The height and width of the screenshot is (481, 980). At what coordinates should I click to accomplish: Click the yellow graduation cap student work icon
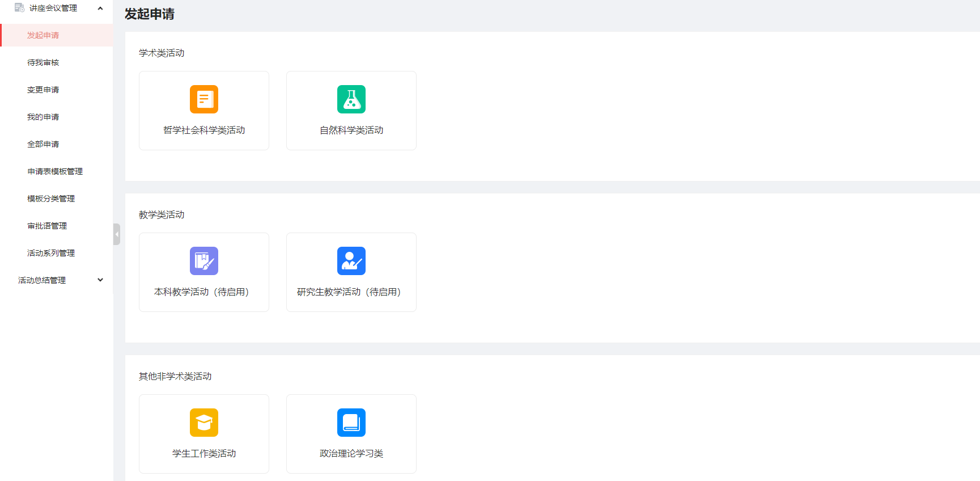click(204, 423)
